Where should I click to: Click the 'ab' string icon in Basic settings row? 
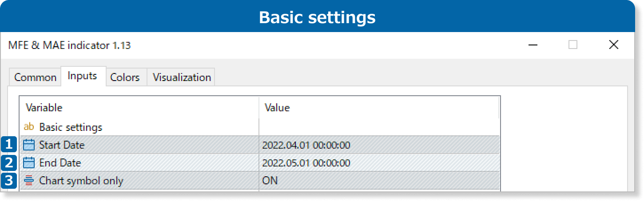click(x=29, y=127)
